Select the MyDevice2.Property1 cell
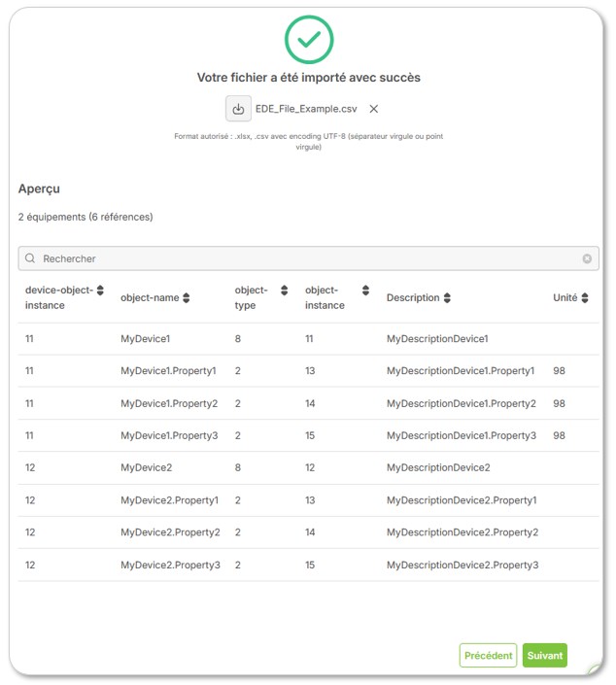 tap(169, 500)
